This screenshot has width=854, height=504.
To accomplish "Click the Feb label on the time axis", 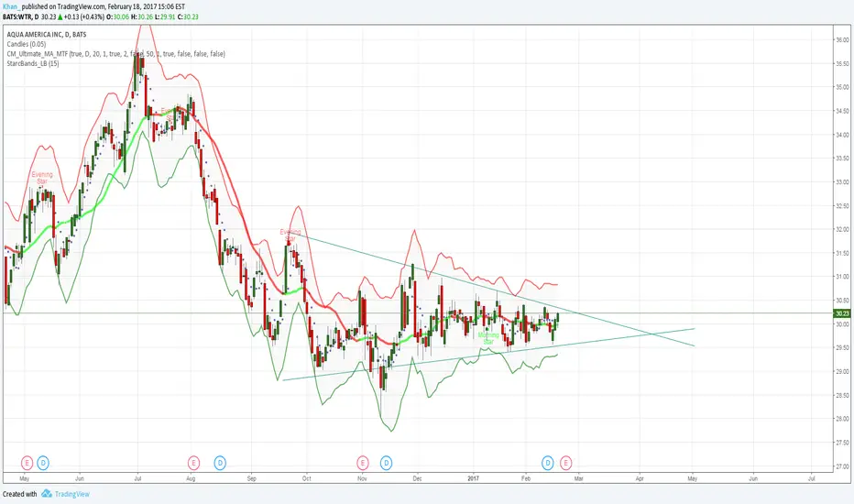I will point(526,479).
